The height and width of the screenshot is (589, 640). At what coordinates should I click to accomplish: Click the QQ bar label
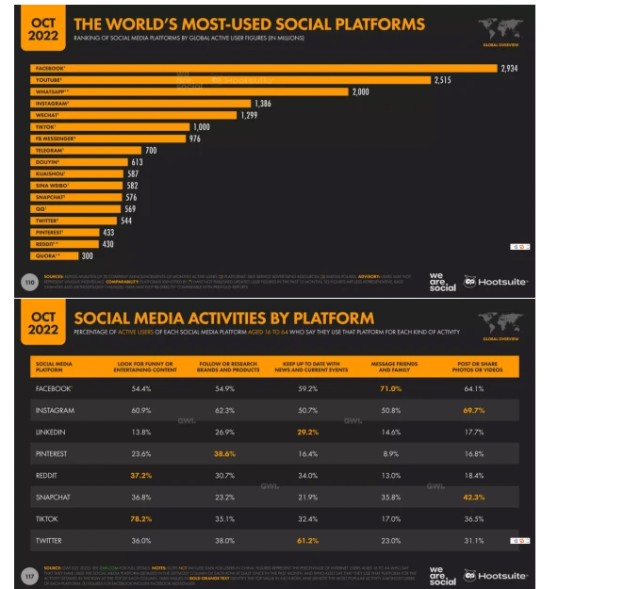point(41,209)
